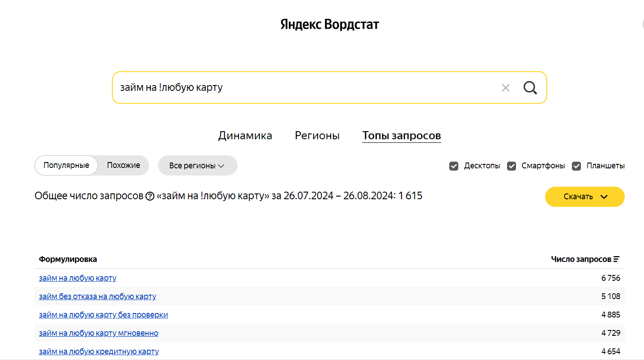This screenshot has width=644, height=360.
Task: Open the займ на любую карту link
Action: click(x=77, y=278)
